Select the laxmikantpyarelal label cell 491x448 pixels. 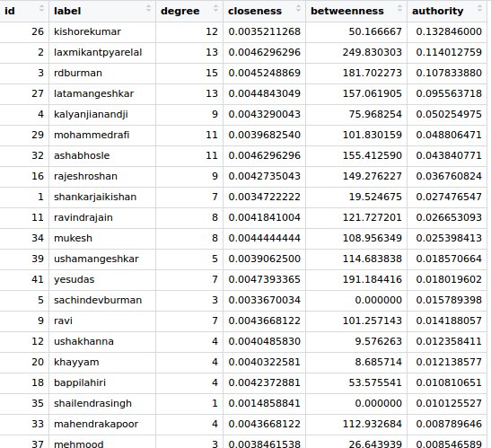tap(102, 52)
